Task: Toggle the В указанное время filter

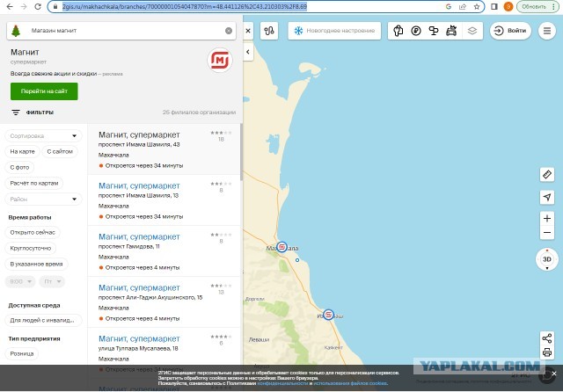Action: click(36, 264)
